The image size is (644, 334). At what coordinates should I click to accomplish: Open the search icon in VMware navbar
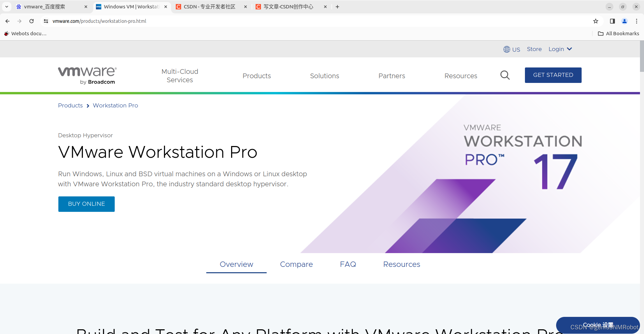click(x=505, y=75)
